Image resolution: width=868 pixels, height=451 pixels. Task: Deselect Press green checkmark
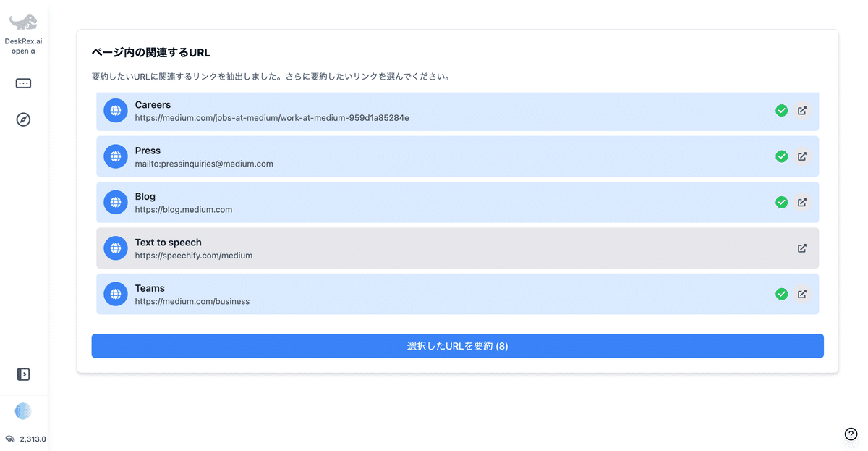point(781,156)
